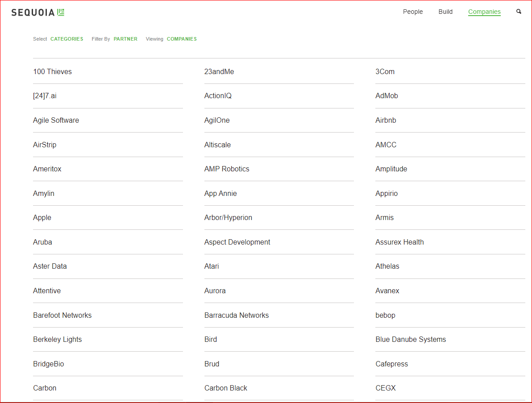This screenshot has width=532, height=403.
Task: Select Athelas
Action: [387, 266]
